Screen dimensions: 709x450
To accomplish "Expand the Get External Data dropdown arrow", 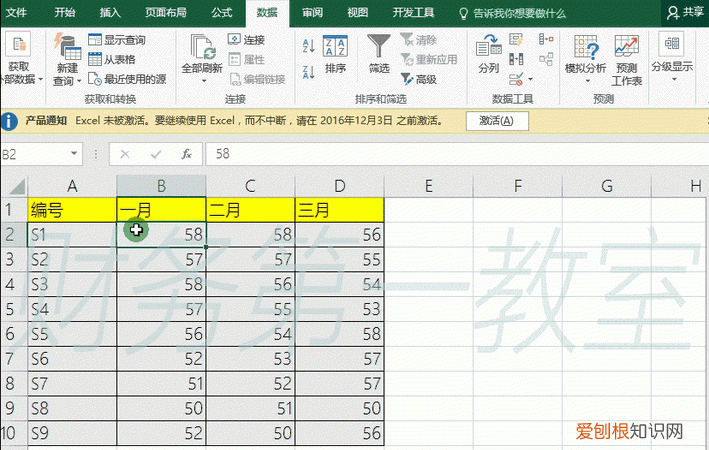I will [x=41, y=80].
